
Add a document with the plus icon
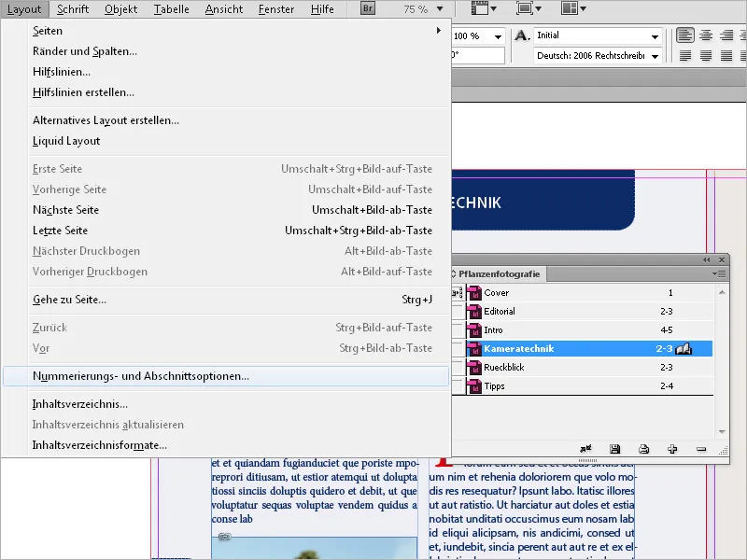pos(671,450)
